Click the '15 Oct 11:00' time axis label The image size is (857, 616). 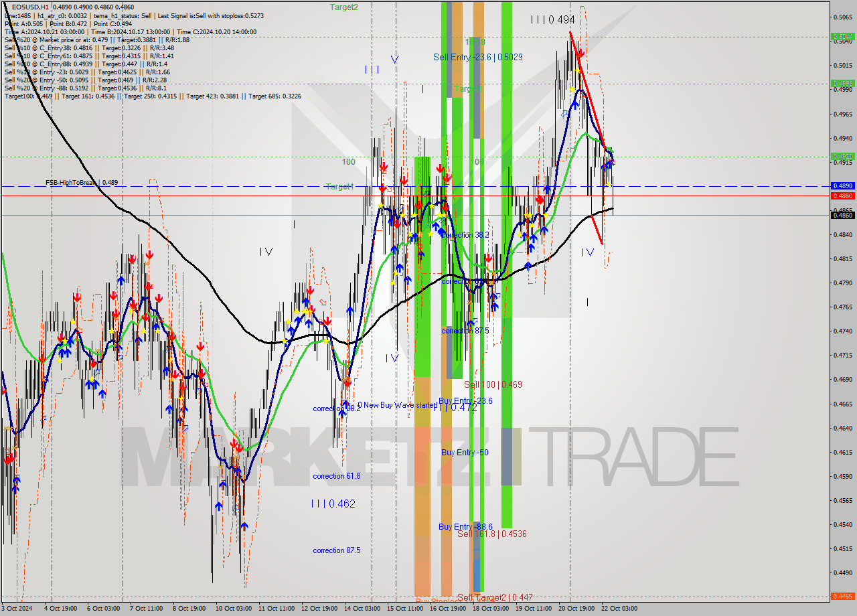click(404, 609)
